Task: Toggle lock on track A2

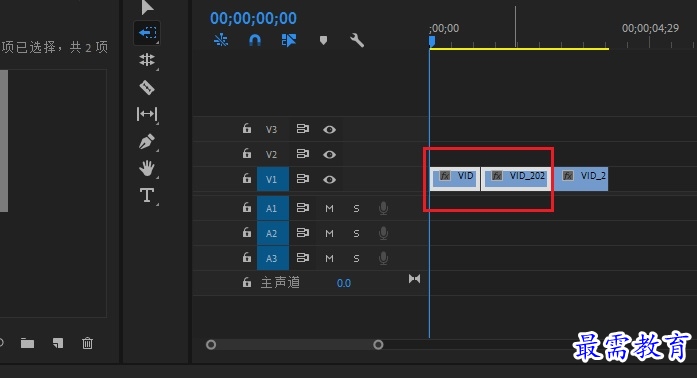Action: point(247,233)
